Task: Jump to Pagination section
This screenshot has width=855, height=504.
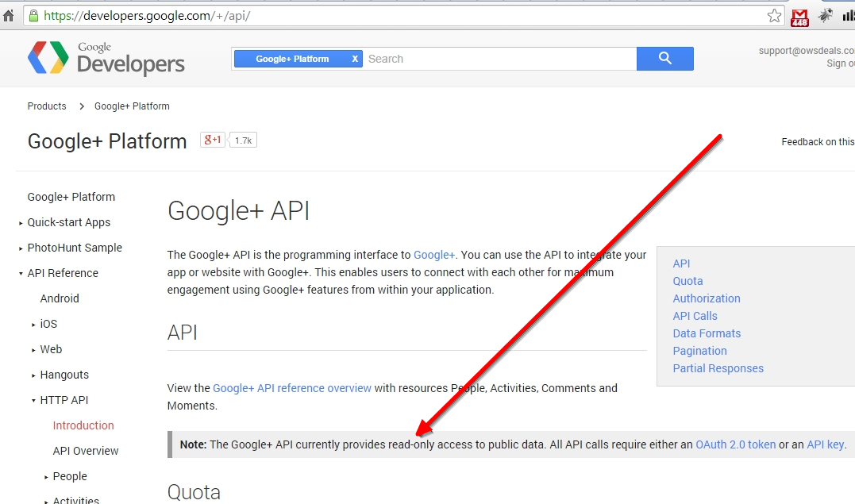Action: click(699, 351)
